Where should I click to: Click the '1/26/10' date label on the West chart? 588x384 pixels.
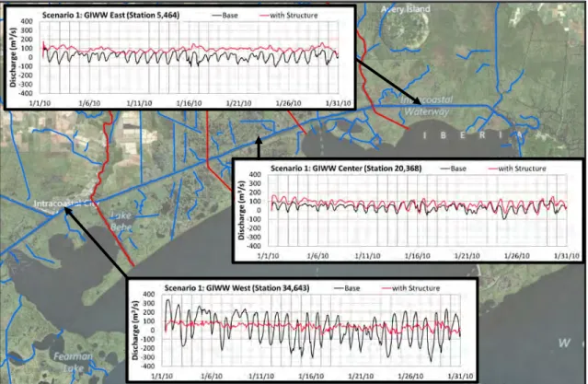click(410, 376)
